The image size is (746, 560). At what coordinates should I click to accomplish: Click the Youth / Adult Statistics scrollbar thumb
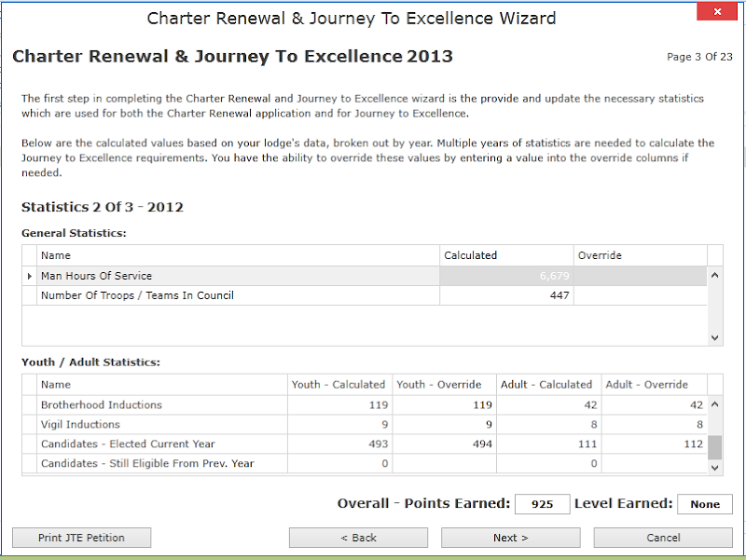(714, 447)
